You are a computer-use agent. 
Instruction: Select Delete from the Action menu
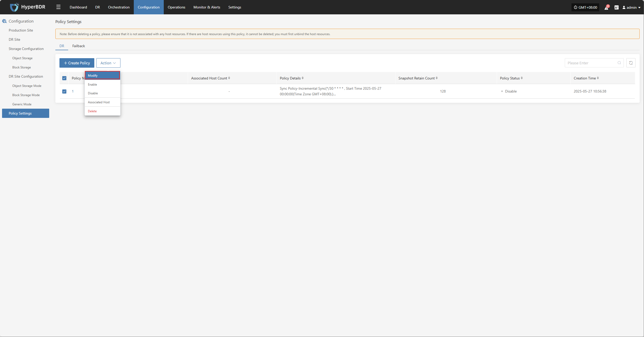point(103,111)
